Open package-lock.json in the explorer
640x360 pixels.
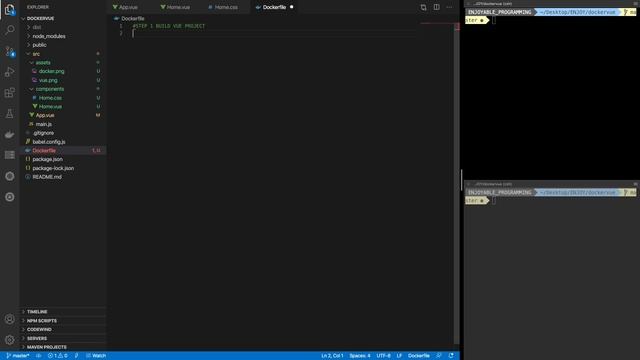pos(53,168)
